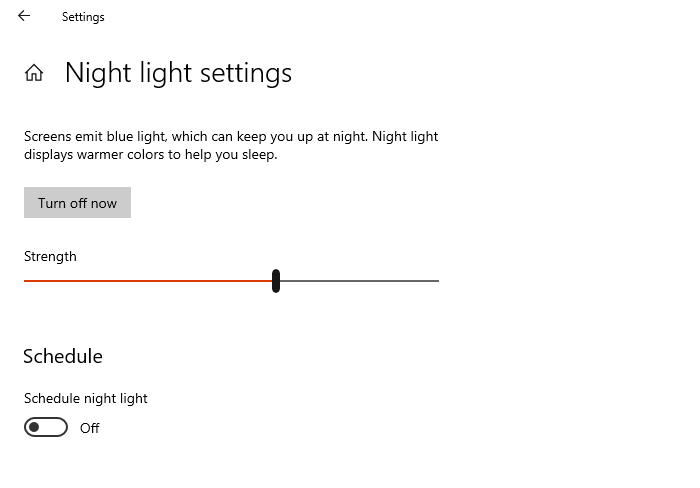Click the "Off" label beside the toggle
700x488 pixels.
(x=90, y=428)
